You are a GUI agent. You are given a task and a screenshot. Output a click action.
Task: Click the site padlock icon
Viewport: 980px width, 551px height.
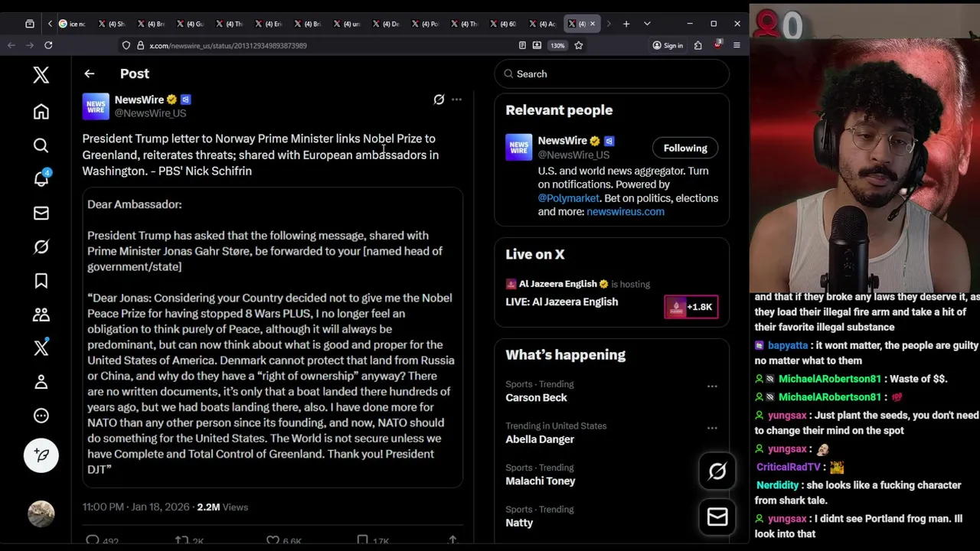[x=141, y=46]
